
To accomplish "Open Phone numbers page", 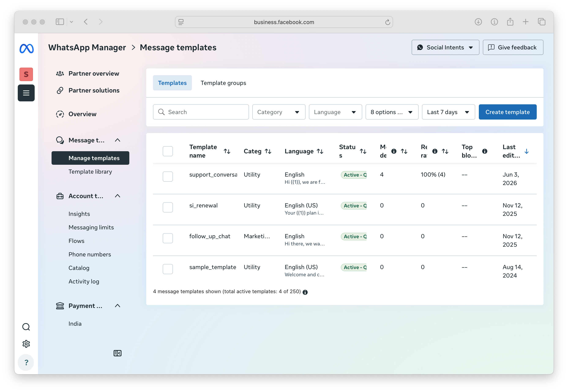I will point(90,254).
